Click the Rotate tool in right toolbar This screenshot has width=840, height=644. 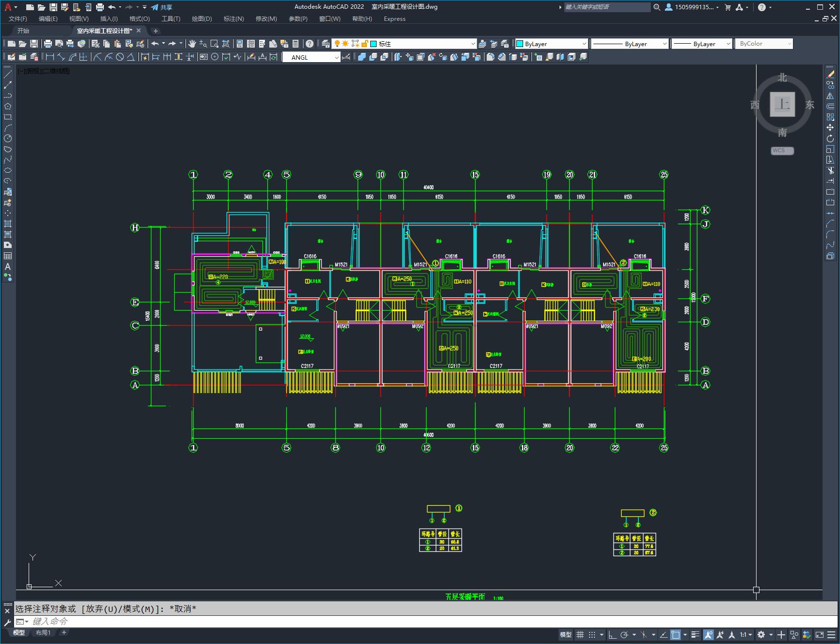pyautogui.click(x=830, y=138)
